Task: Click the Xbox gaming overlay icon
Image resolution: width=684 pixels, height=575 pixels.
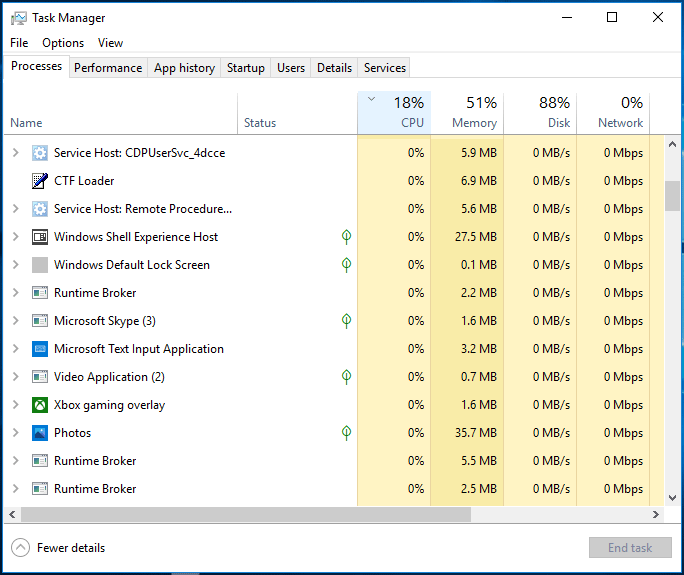Action: 40,405
